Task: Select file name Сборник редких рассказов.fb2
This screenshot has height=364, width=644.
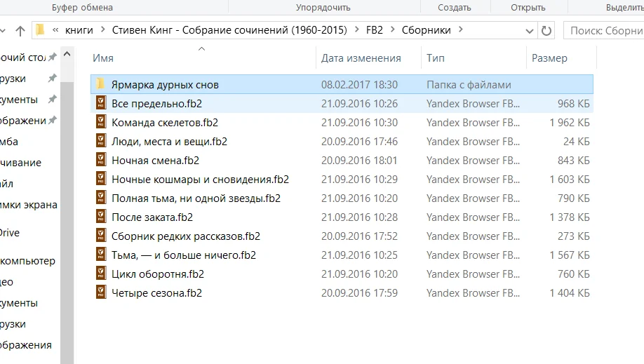Action: click(186, 236)
